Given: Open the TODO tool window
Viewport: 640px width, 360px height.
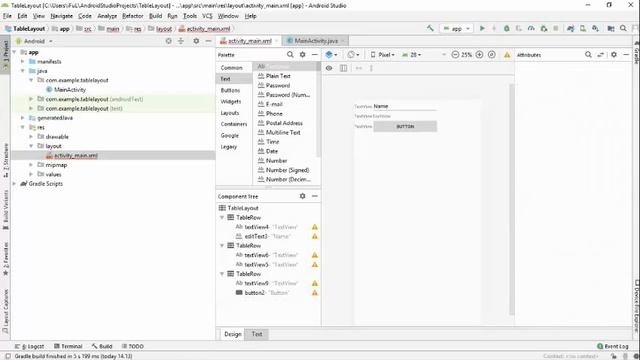Looking at the screenshot, I should click(133, 346).
